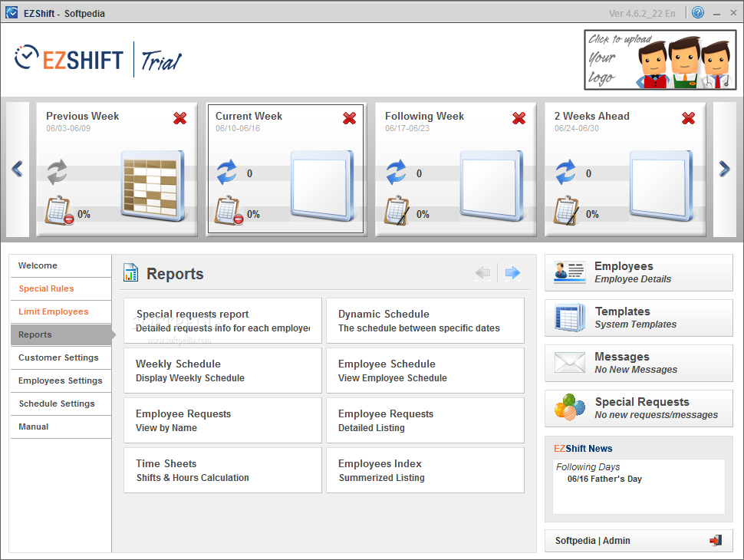
Task: Click Following Week blue sync arrows icon
Action: 397,172
